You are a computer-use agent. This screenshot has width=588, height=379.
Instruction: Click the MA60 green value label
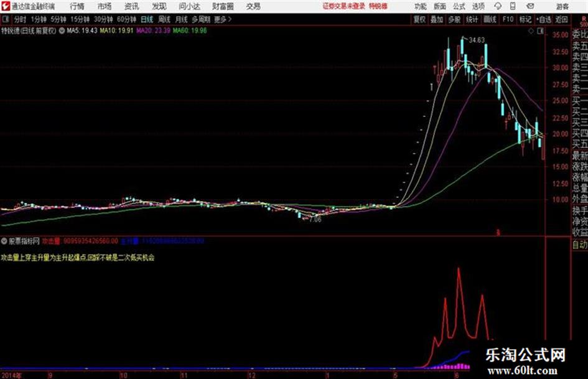190,30
